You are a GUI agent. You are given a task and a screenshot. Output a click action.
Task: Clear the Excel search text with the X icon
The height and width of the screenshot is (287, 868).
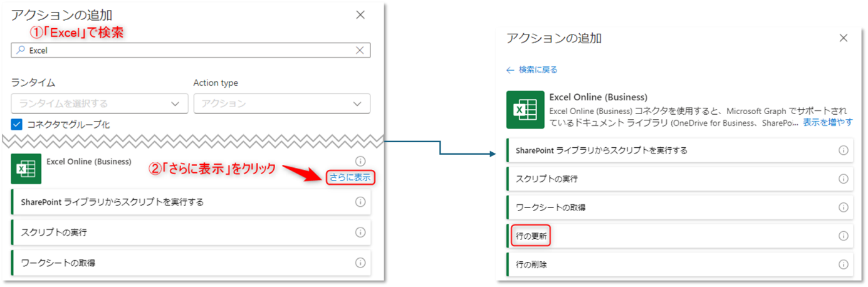pyautogui.click(x=360, y=51)
